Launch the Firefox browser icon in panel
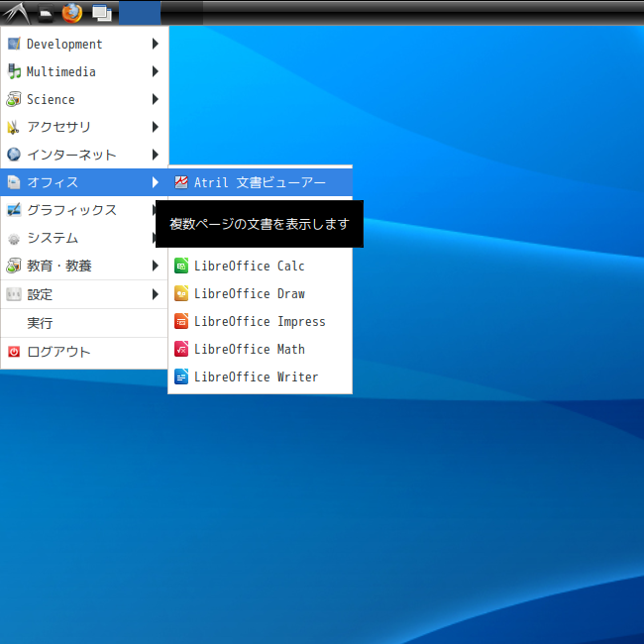 (x=72, y=13)
